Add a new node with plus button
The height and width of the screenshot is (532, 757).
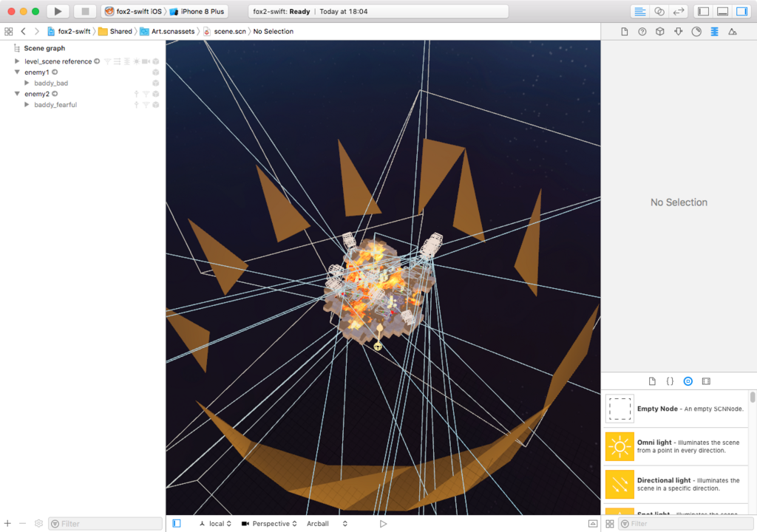point(7,523)
